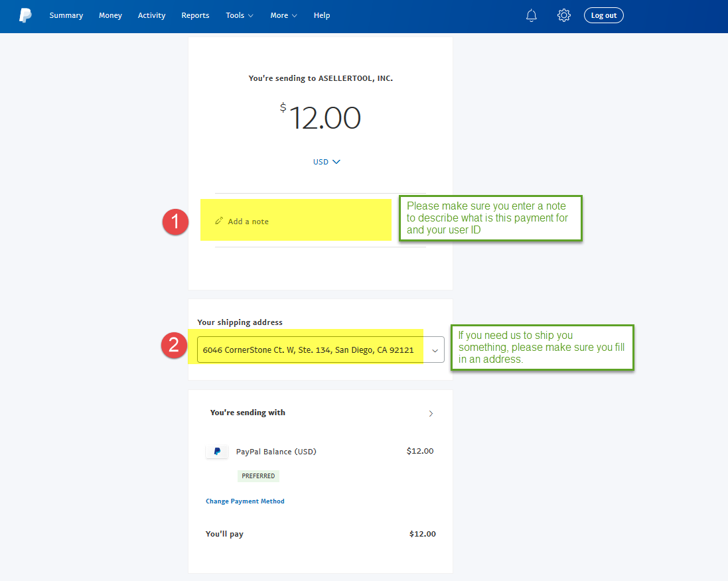Screen dimensions: 728x581
Task: Click the You're sending to ASELLERTOOL, INC. heading
Action: pyautogui.click(x=321, y=78)
